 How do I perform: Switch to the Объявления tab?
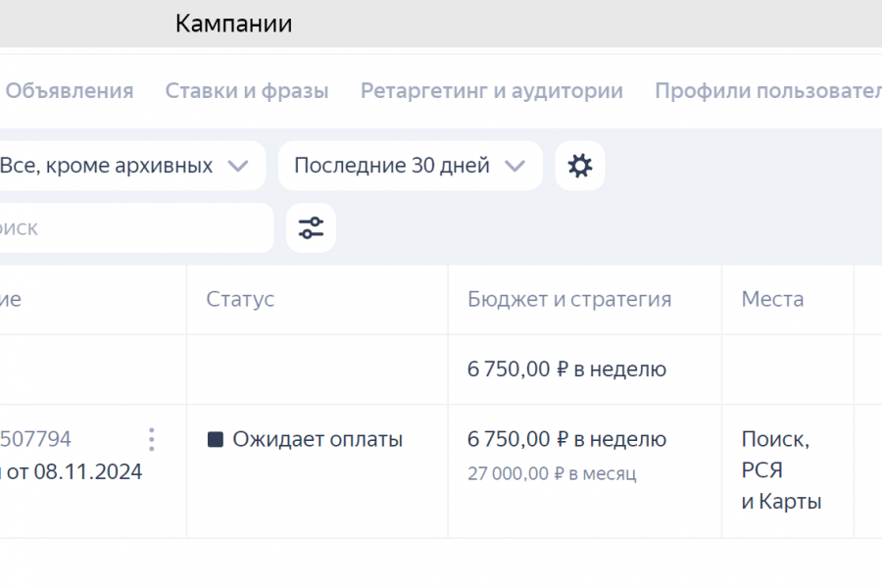pyautogui.click(x=69, y=91)
